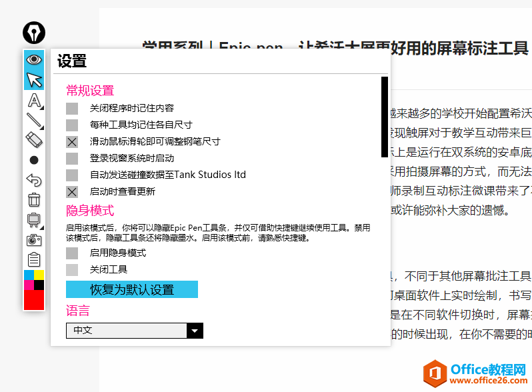Enable 登录视窗系统时启动 checkbox
532x392 pixels.
pyautogui.click(x=72, y=159)
